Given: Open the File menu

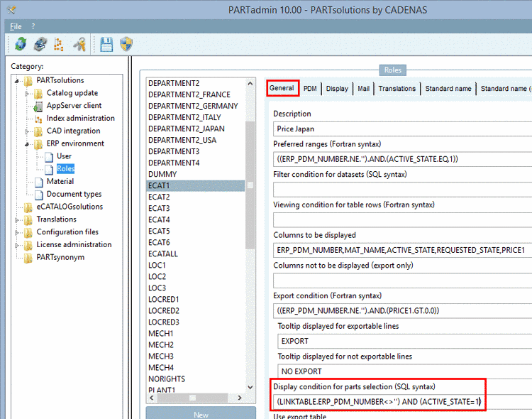Looking at the screenshot, I should [x=16, y=26].
